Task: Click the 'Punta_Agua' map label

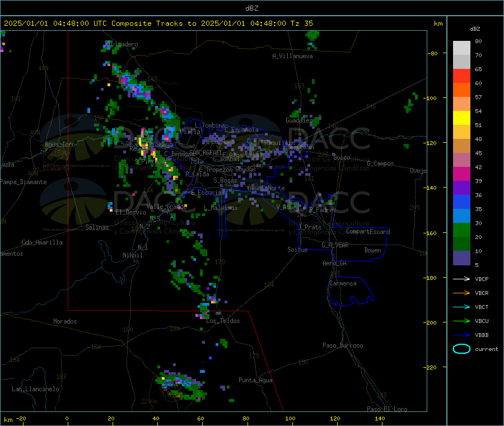Action: (x=255, y=380)
